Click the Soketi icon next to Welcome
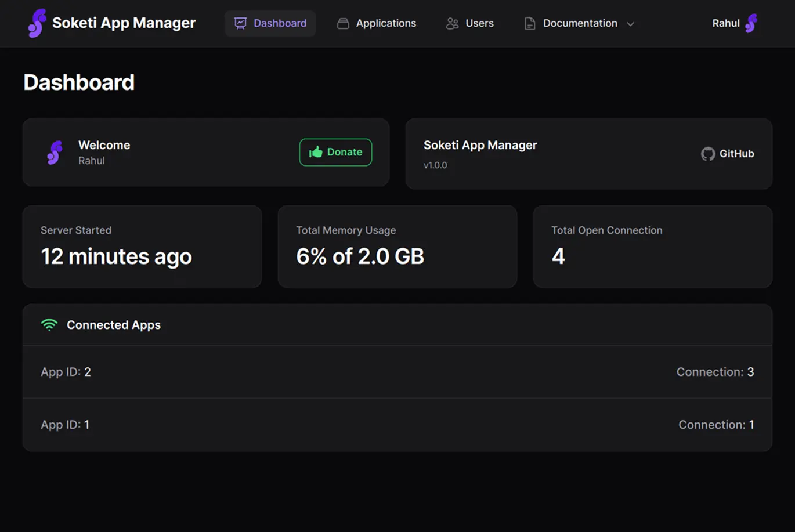Viewport: 795px width, 532px height. coord(54,152)
